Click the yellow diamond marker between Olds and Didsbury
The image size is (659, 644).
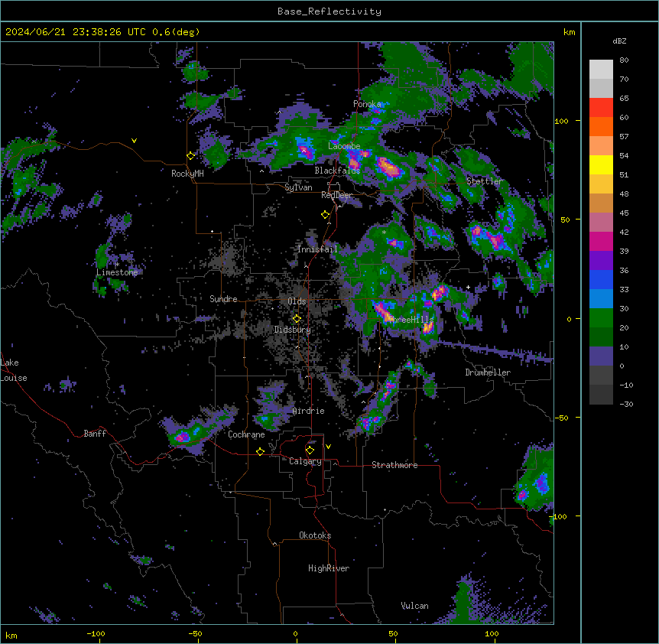(x=297, y=319)
